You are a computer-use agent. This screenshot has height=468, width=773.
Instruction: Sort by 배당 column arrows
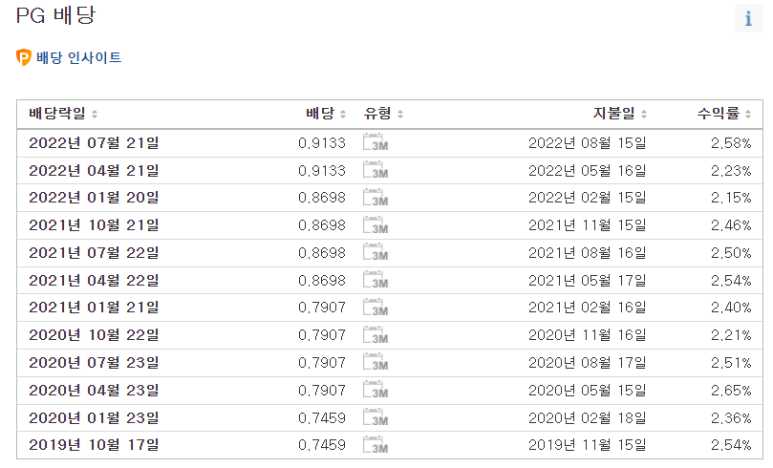(343, 114)
